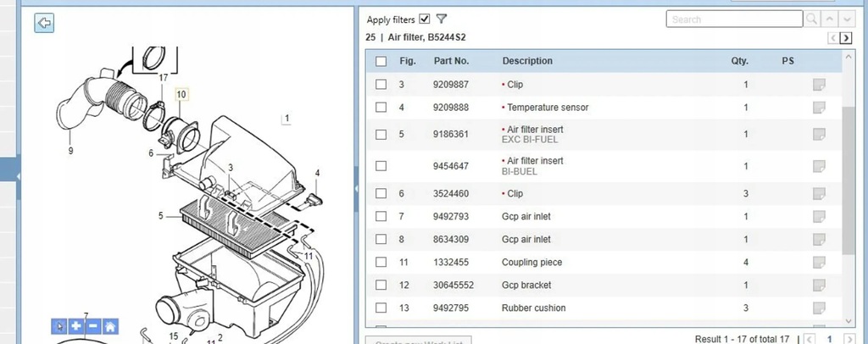The width and height of the screenshot is (868, 344).
Task: Click the Rubber cushion description
Action: pos(534,308)
